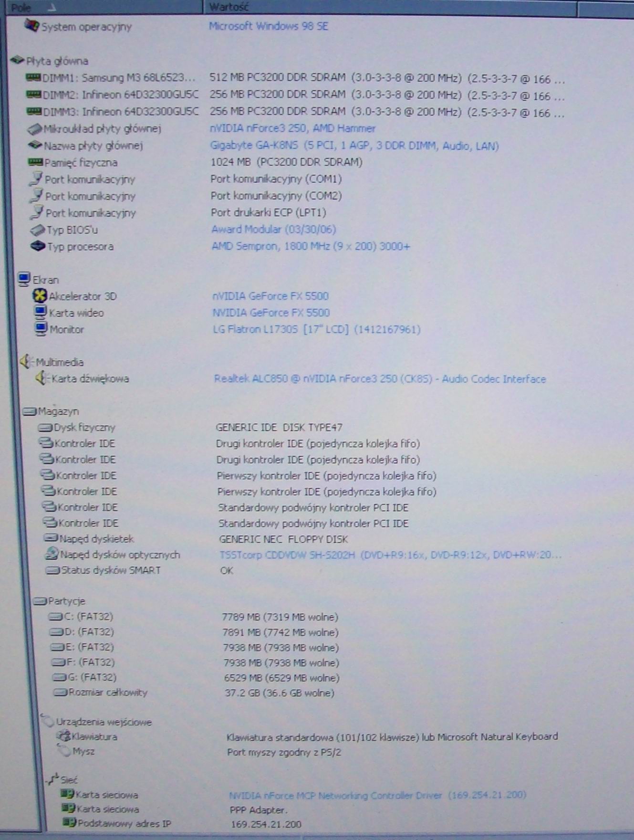Screen dimensions: 634x840
Task: Select the DIMM3 Infineon memory icon
Action: click(34, 111)
